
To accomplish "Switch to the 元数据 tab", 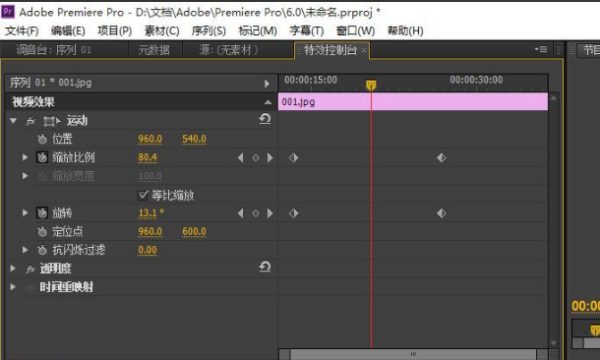I will (x=154, y=50).
